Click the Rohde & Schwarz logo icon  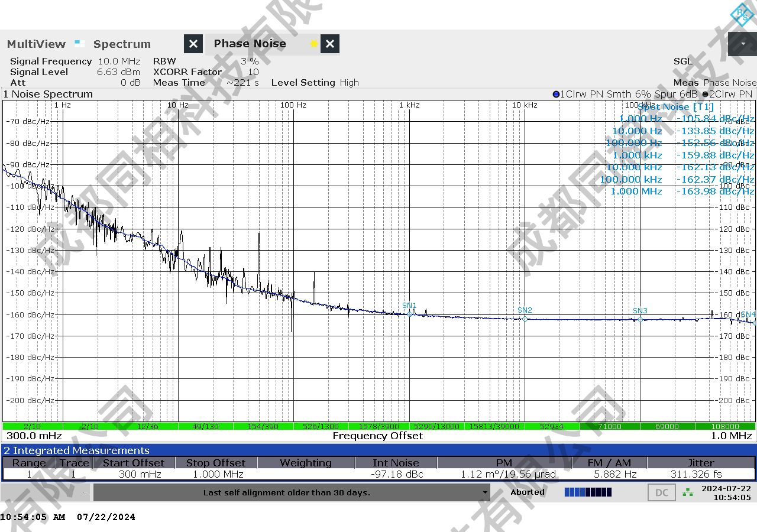(x=742, y=14)
